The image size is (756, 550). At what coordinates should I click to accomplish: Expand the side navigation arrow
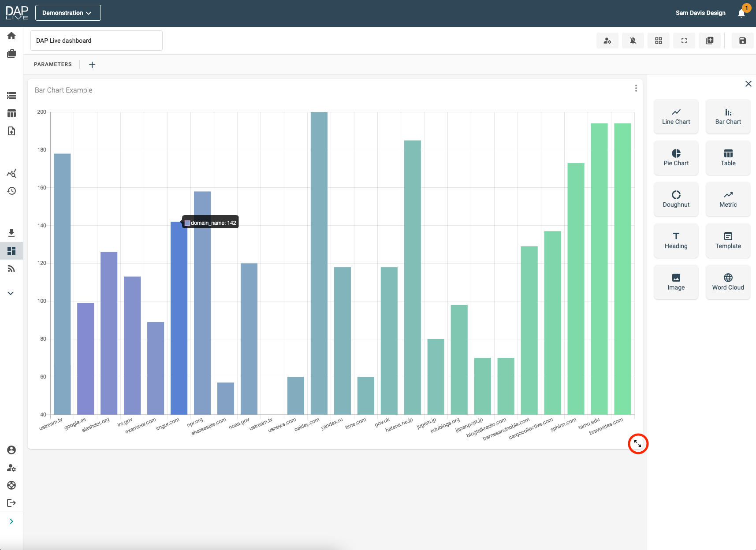pos(11,521)
